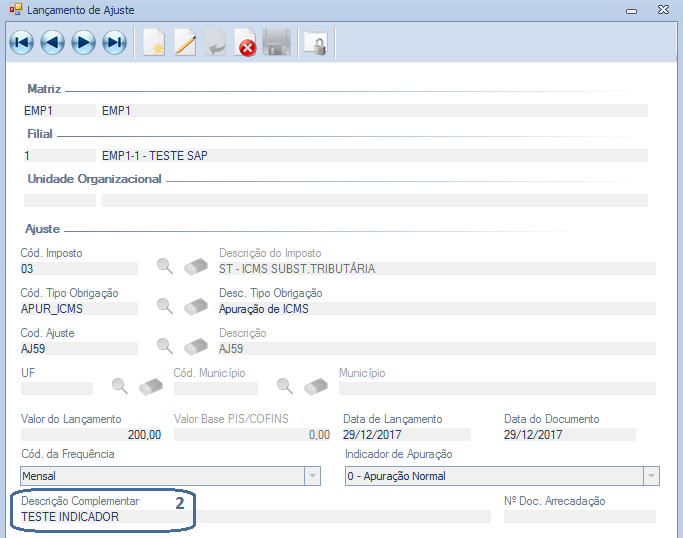
Task: Click the empty UF field
Action: pyautogui.click(x=57, y=389)
